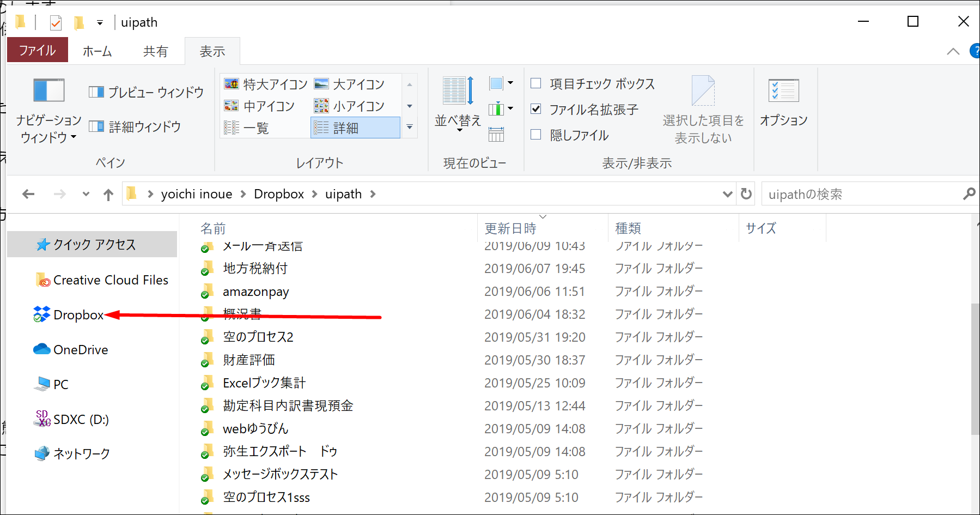Click the New folder quick access icon
The image size is (980, 515).
(79, 22)
